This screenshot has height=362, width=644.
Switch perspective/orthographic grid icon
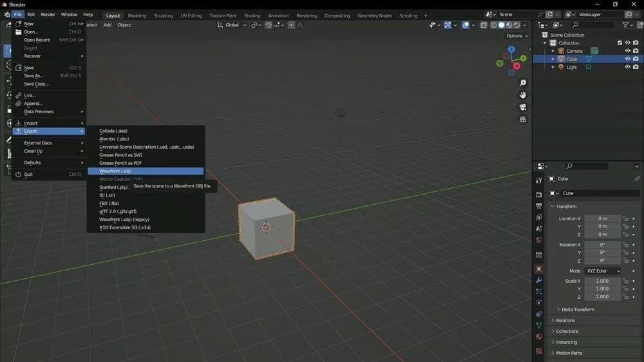[522, 120]
